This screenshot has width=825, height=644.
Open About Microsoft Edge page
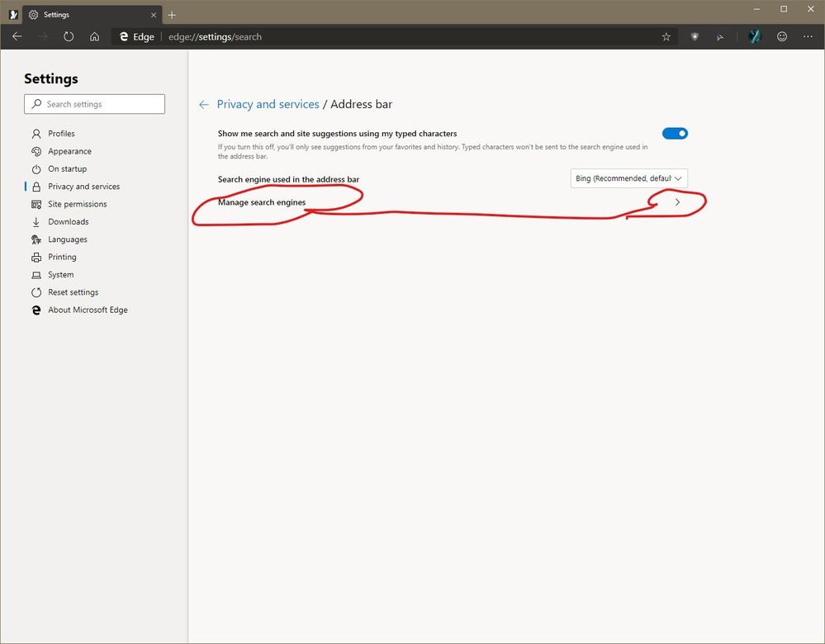coord(88,310)
